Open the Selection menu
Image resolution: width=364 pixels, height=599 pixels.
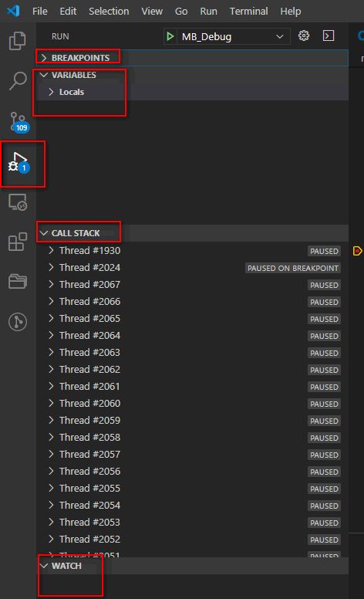109,11
